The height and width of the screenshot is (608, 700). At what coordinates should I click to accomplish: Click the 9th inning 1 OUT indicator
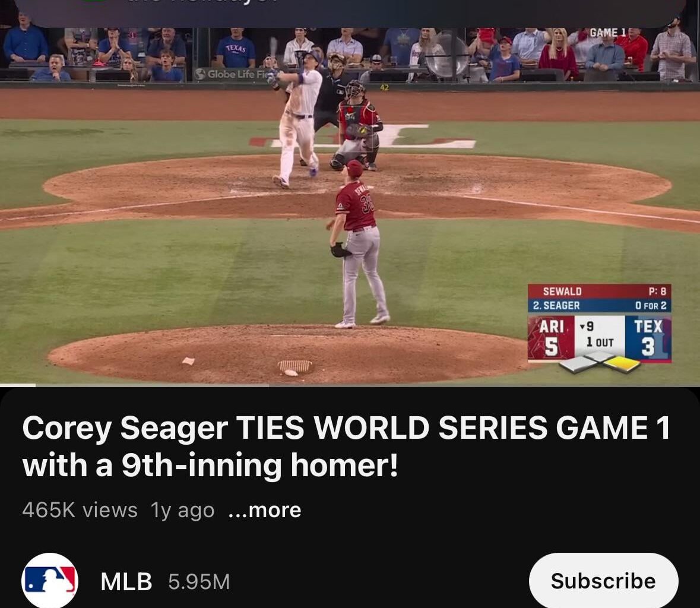(600, 334)
